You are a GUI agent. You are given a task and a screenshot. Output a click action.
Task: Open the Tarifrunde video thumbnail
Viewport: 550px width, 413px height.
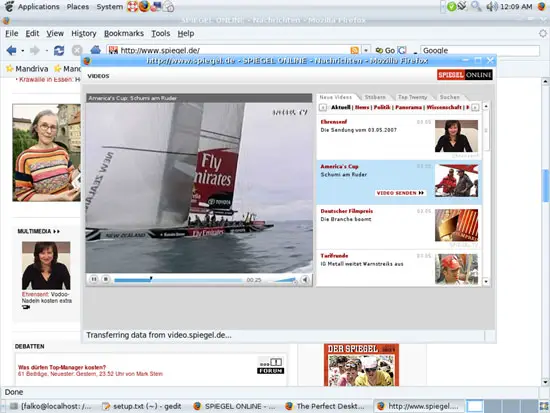pos(456,269)
